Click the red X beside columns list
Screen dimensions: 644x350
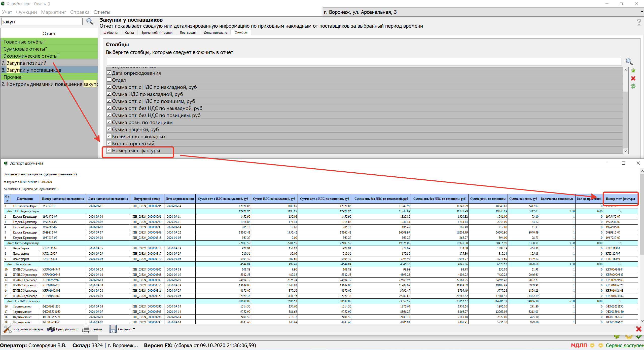(633, 78)
